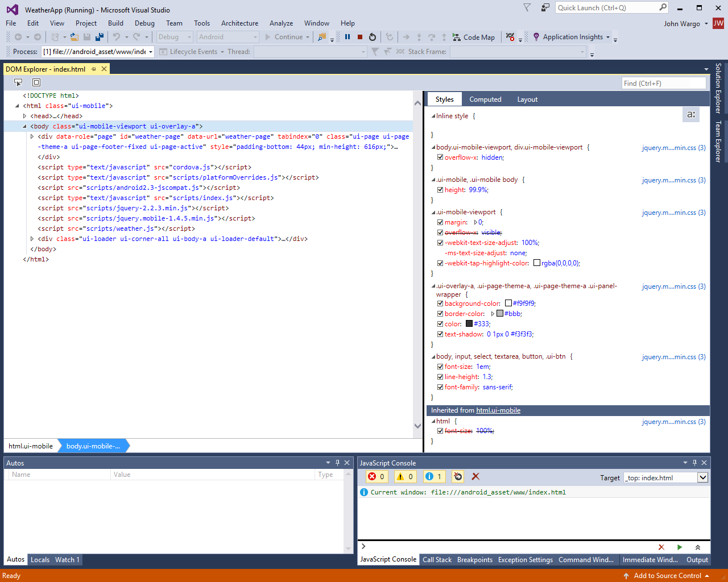Click the Clear console red X icon
Screen dimensions: 728x582
pyautogui.click(x=475, y=476)
